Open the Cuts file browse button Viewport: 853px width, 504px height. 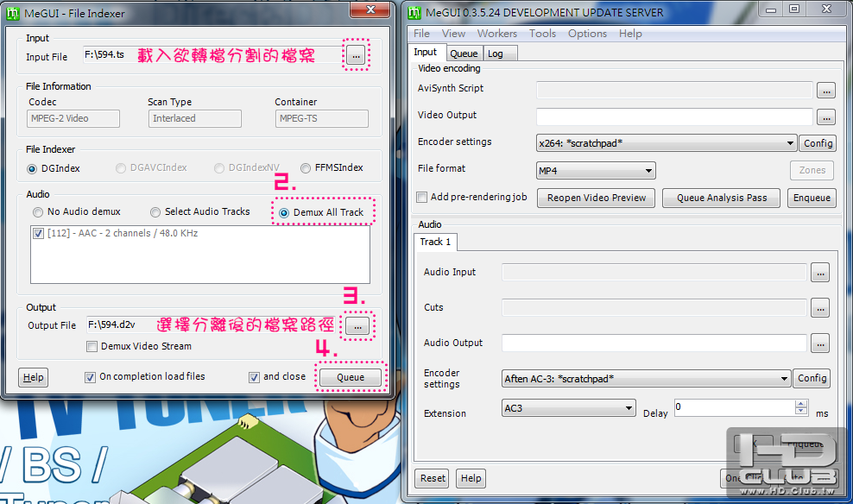(820, 308)
